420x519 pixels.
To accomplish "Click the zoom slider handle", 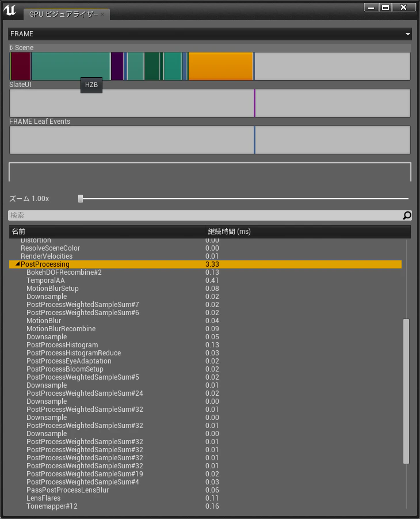I will [x=81, y=198].
